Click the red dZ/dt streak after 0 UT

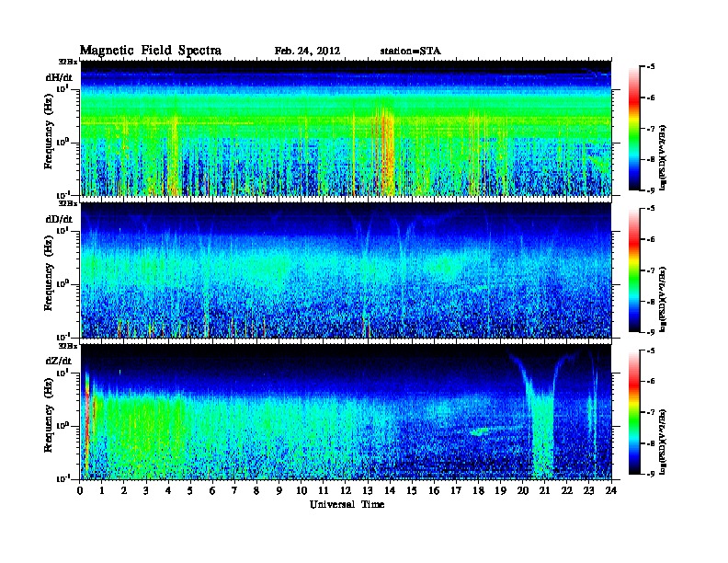(x=86, y=423)
